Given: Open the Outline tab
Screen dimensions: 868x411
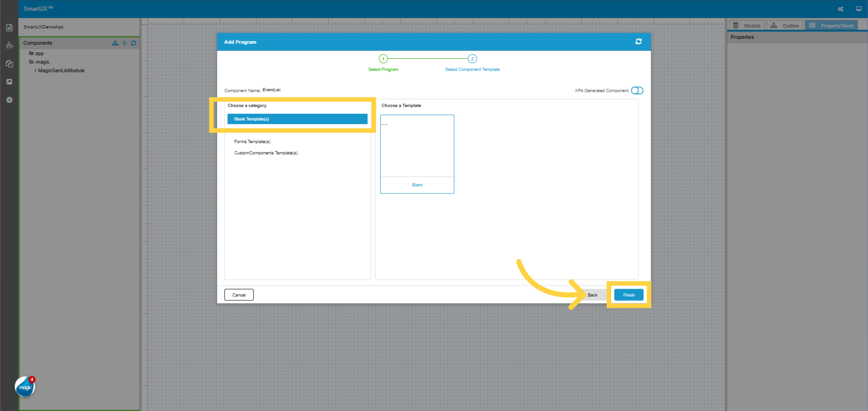Looking at the screenshot, I should pos(785,25).
